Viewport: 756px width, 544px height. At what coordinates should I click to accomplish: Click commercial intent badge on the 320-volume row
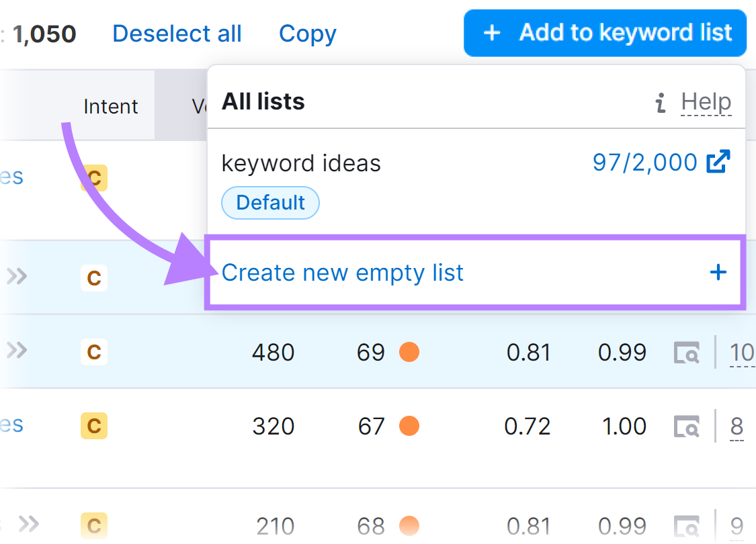[93, 426]
